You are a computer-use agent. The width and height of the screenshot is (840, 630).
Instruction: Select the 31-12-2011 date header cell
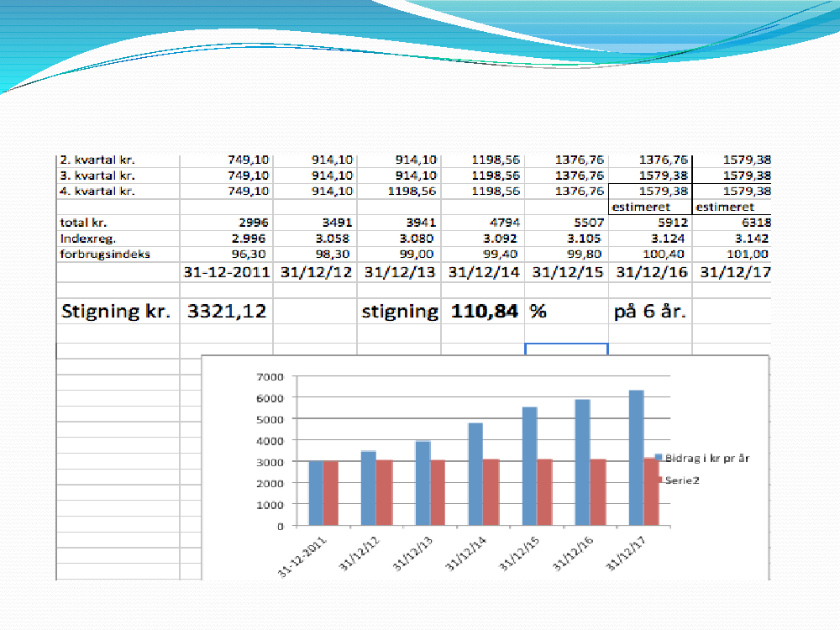226,273
